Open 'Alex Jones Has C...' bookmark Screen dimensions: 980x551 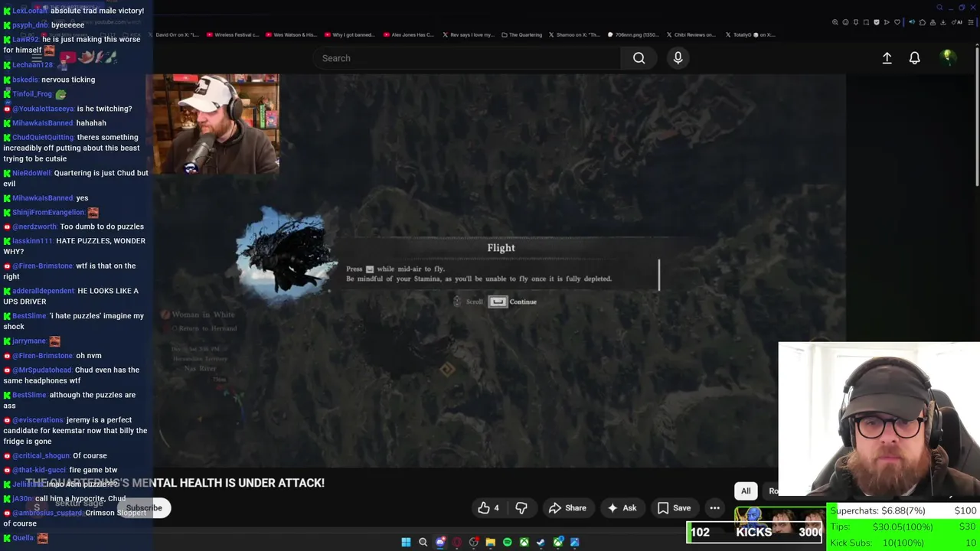[409, 34]
